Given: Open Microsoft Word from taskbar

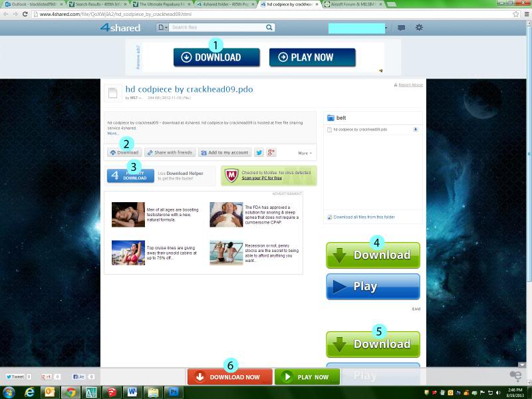Looking at the screenshot, I should [132, 392].
